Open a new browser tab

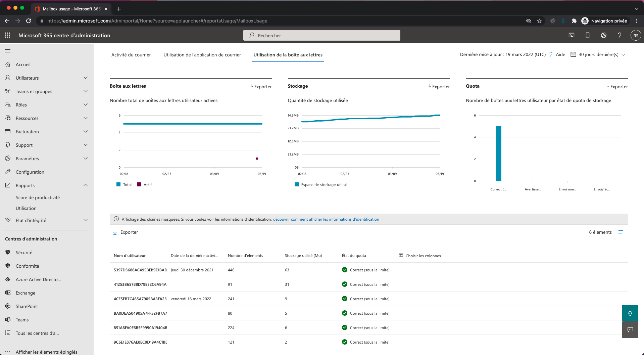tap(119, 9)
